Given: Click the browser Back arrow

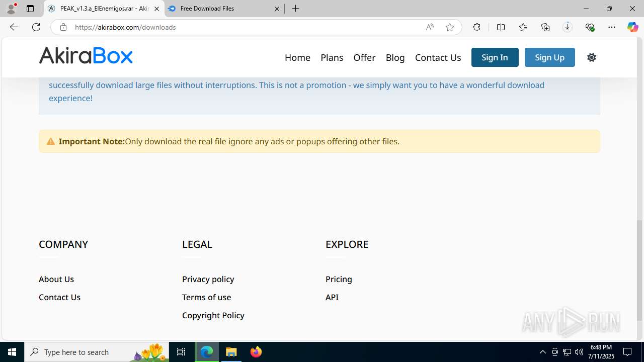Looking at the screenshot, I should [14, 27].
